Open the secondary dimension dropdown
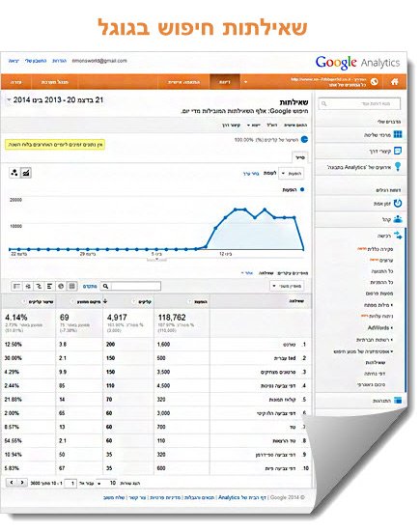The image size is (420, 531). [287, 287]
